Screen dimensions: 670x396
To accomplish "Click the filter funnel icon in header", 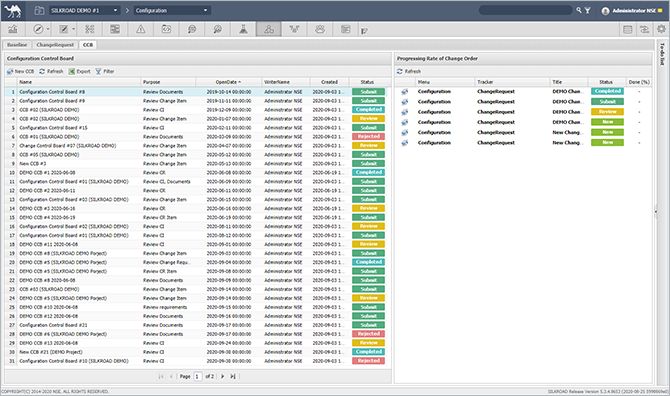I will (588, 10).
